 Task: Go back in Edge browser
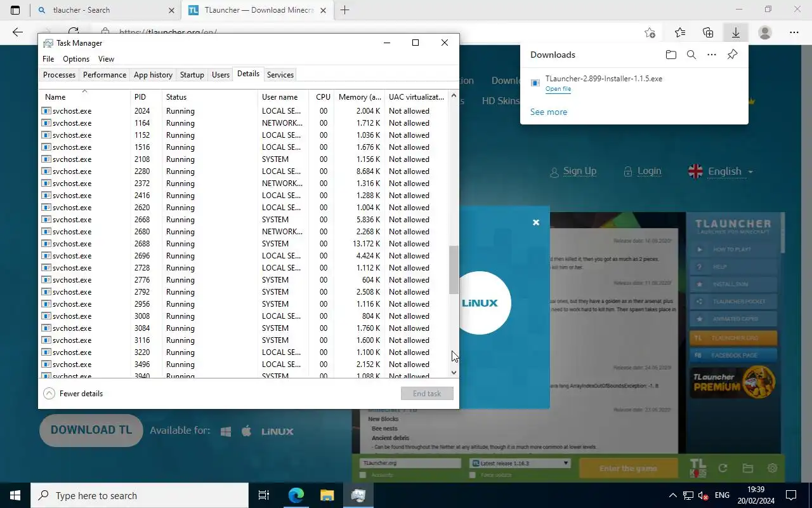click(x=18, y=32)
